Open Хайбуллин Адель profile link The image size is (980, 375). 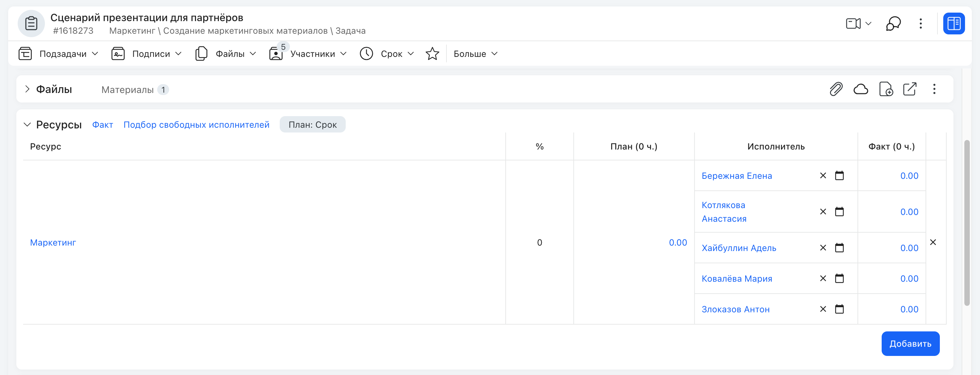pyautogui.click(x=739, y=248)
